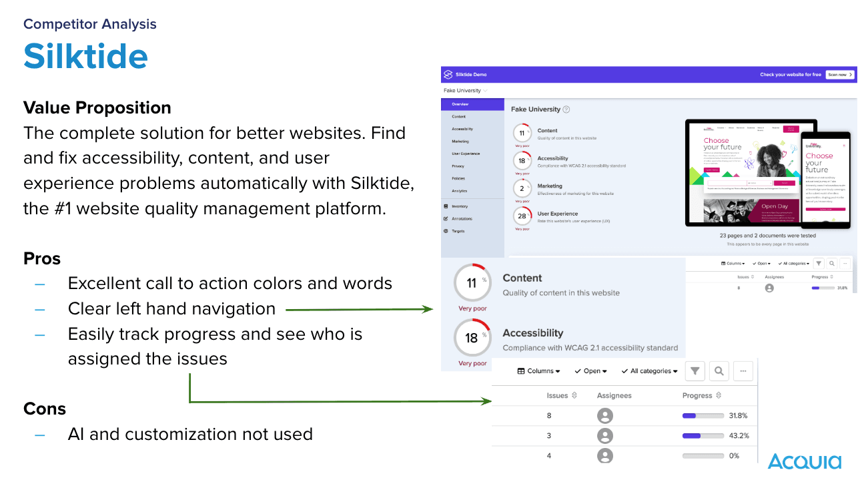This screenshot has width=868, height=482.
Task: Click the Targets icon in the sidebar
Action: 446,231
